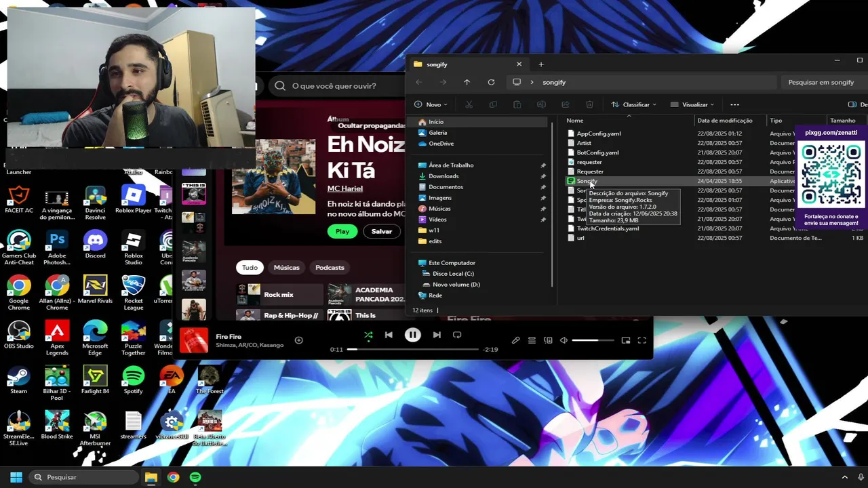Toggle repeat in the Spotify player

457,335
